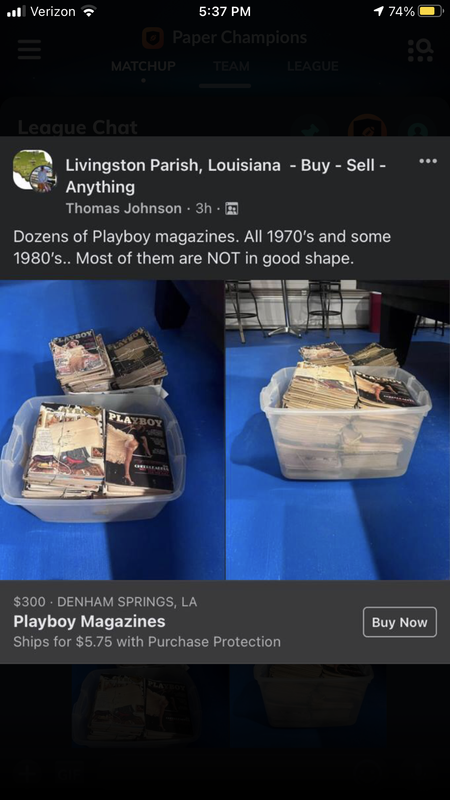Tap the battery indicator in status bar
Image resolution: width=450 pixels, height=800 pixels.
pos(431,11)
